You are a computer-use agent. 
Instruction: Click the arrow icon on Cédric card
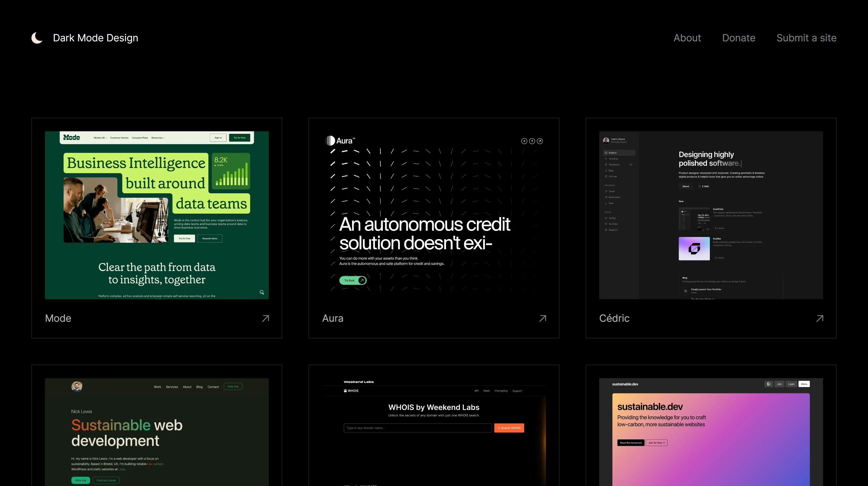tap(820, 319)
